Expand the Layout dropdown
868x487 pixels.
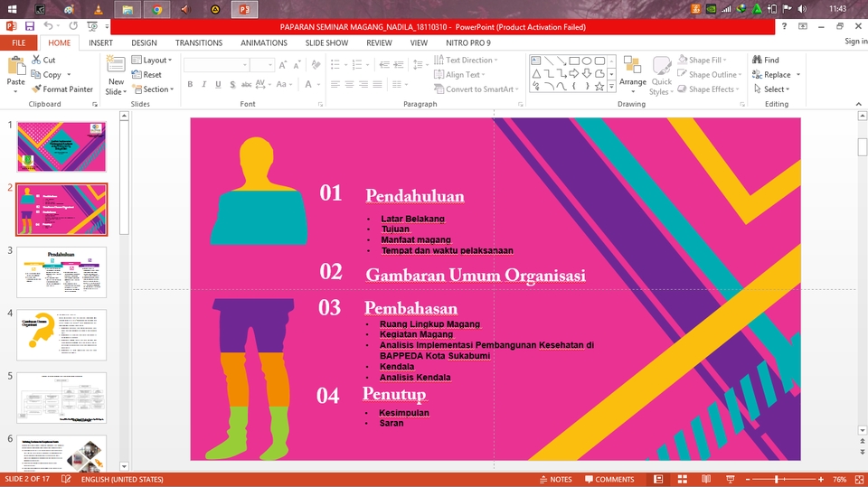pyautogui.click(x=152, y=60)
